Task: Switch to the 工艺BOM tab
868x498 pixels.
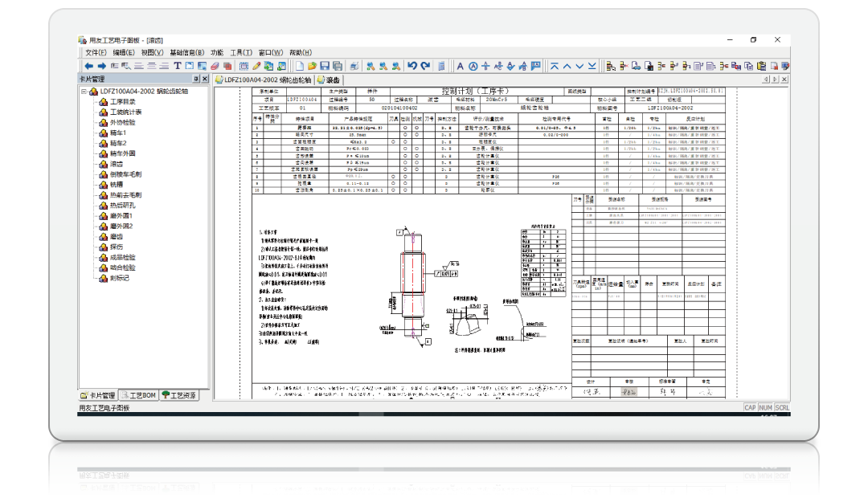Action: (138, 394)
